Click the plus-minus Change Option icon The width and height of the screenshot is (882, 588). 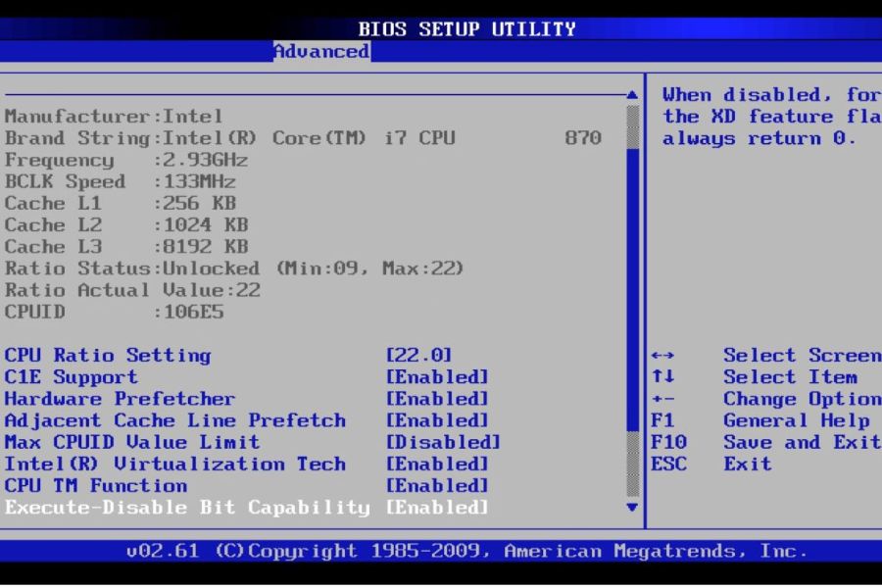662,399
